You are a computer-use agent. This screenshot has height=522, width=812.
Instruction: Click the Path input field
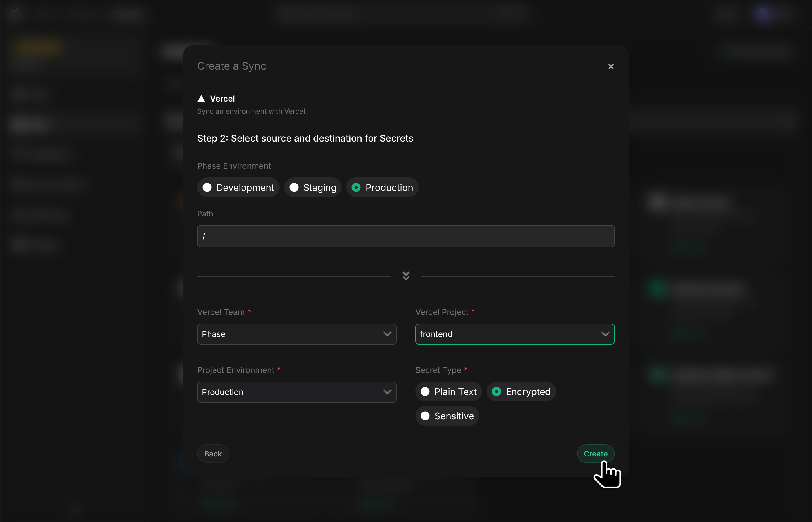coord(406,236)
